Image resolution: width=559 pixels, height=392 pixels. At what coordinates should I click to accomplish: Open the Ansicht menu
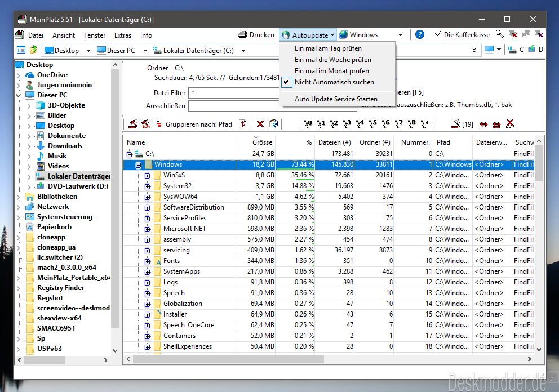64,35
